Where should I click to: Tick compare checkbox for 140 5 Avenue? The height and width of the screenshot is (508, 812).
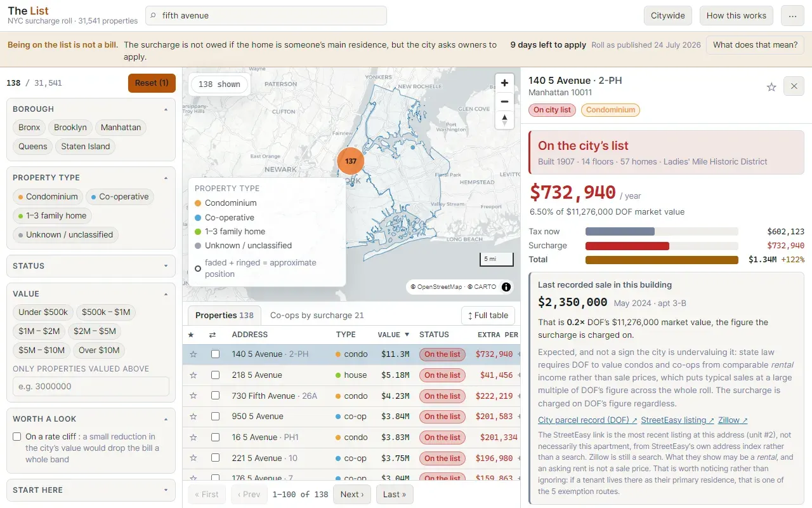pos(215,354)
